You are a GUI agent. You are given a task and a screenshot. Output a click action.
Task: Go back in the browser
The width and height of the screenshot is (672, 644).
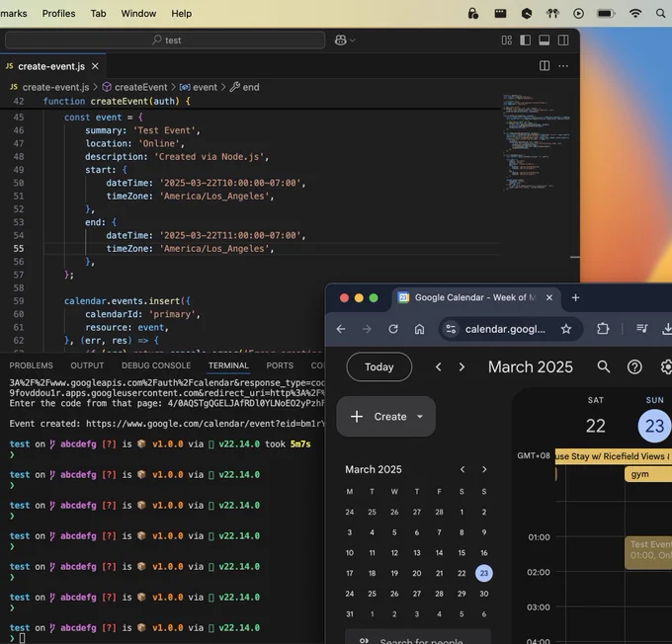point(341,329)
